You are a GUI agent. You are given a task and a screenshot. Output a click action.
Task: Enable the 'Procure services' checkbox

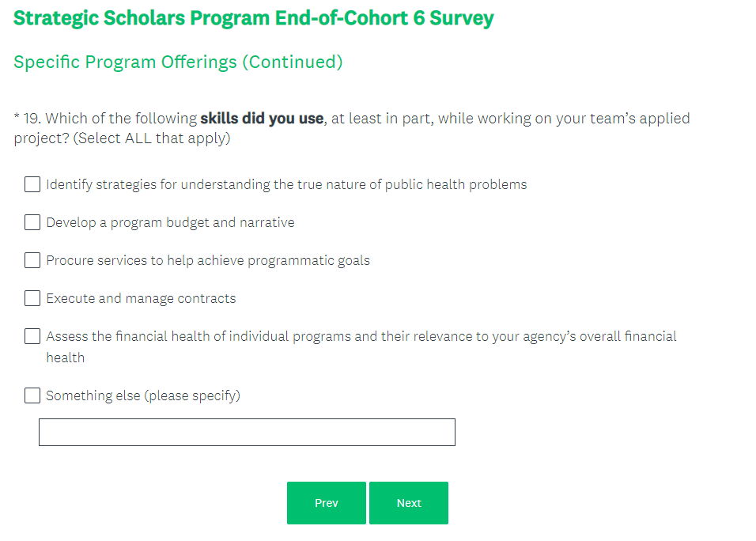(x=32, y=260)
